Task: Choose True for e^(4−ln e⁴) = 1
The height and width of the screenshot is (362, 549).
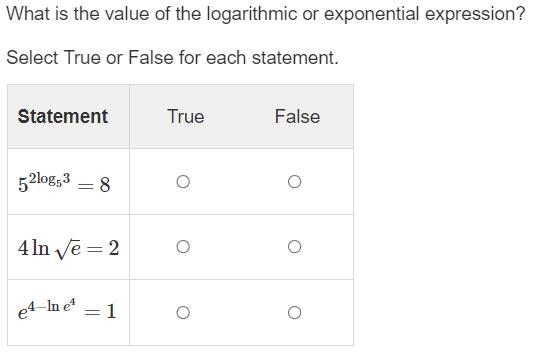Action: 183,312
